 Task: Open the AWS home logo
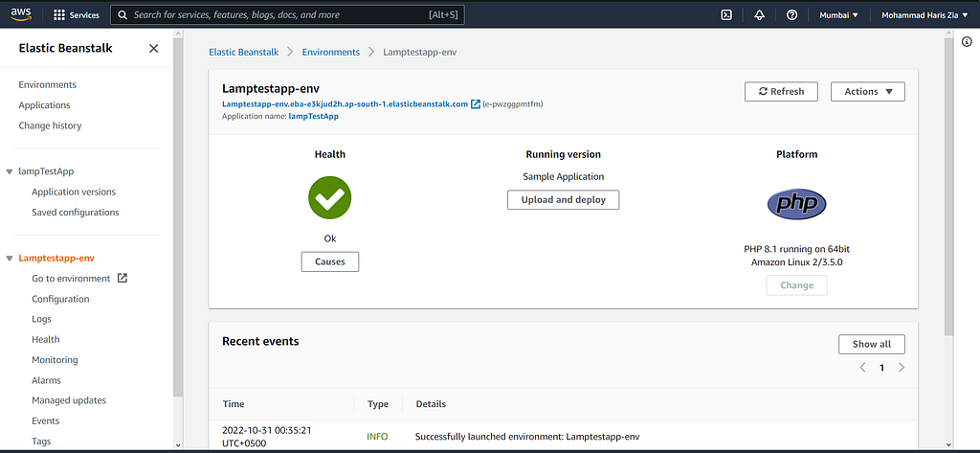21,14
